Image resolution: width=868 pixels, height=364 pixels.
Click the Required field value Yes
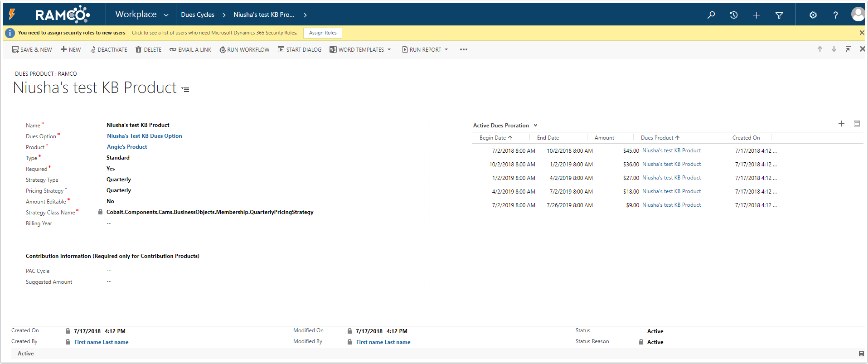[x=111, y=168]
